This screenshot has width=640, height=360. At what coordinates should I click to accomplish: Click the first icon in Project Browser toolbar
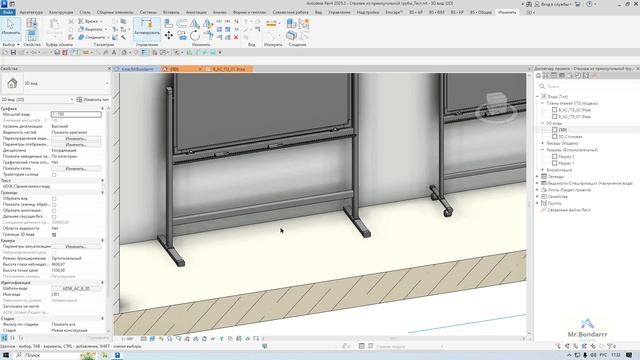(538, 76)
